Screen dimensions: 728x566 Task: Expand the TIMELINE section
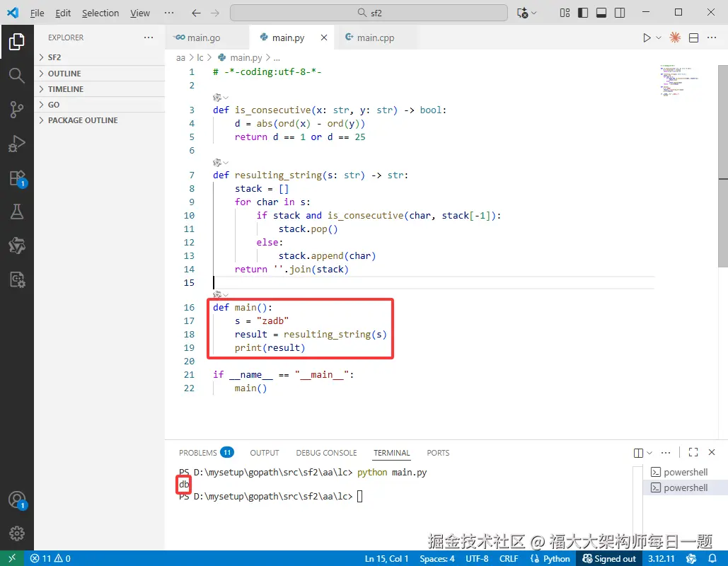[x=99, y=89]
